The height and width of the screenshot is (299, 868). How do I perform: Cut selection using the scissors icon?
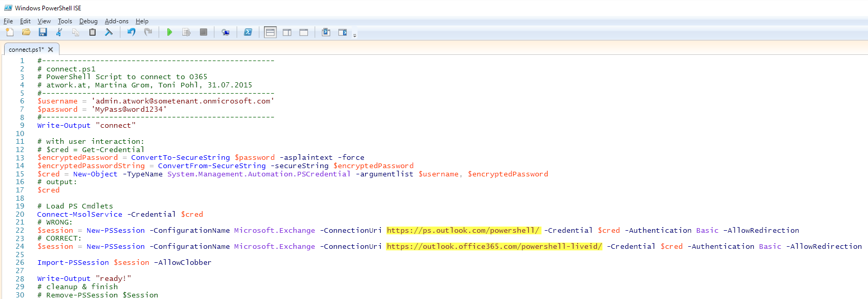pos(59,32)
